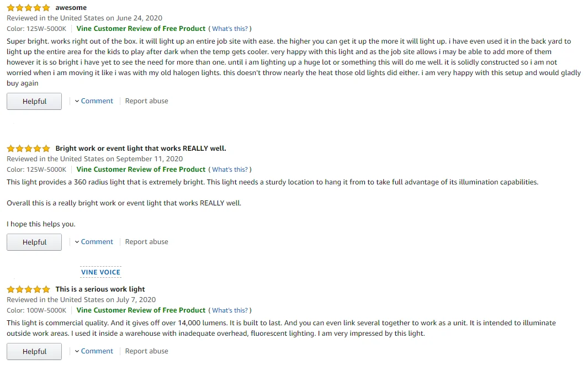Click Vine Customer Review label on June 24 review

(x=141, y=29)
